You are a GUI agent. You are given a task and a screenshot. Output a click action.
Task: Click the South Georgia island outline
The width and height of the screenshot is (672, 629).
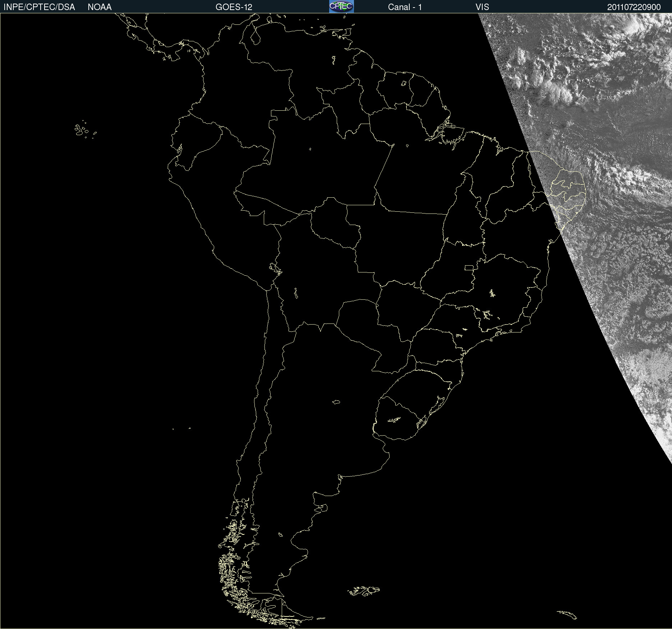pos(567,615)
